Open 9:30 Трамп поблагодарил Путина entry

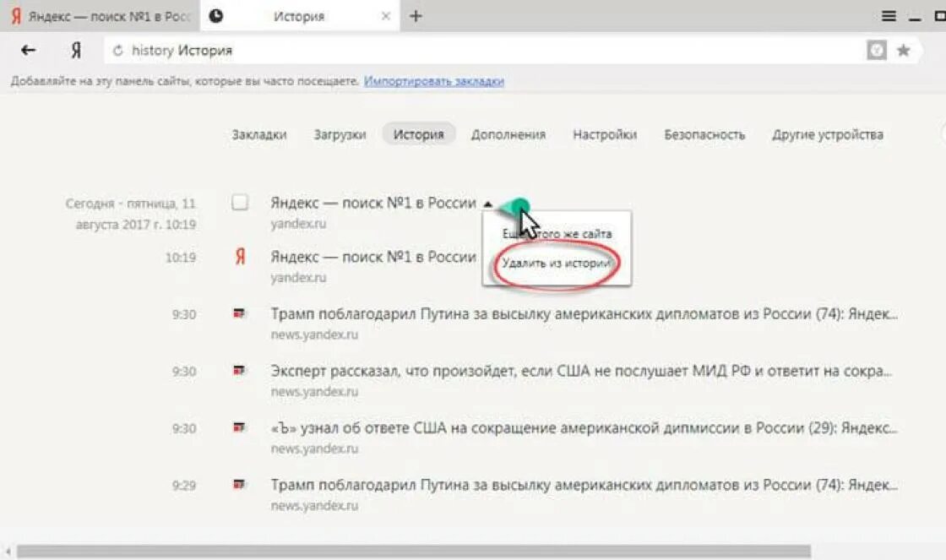pos(584,314)
